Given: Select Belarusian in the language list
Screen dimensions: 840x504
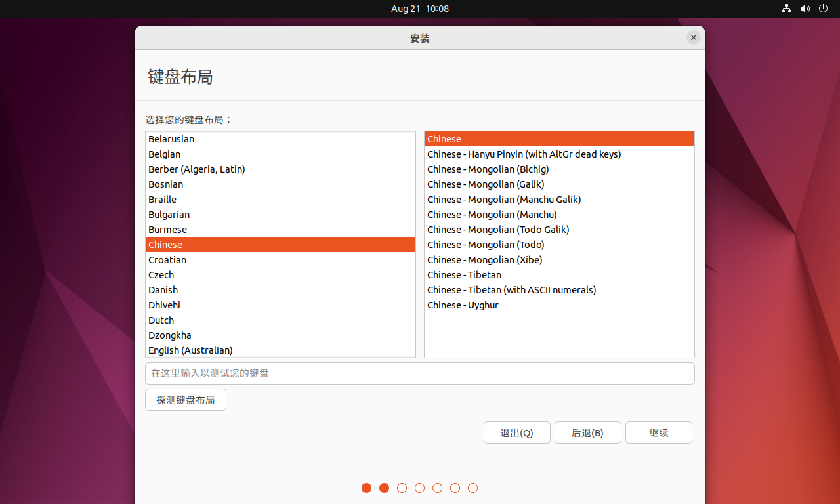Looking at the screenshot, I should [x=171, y=138].
